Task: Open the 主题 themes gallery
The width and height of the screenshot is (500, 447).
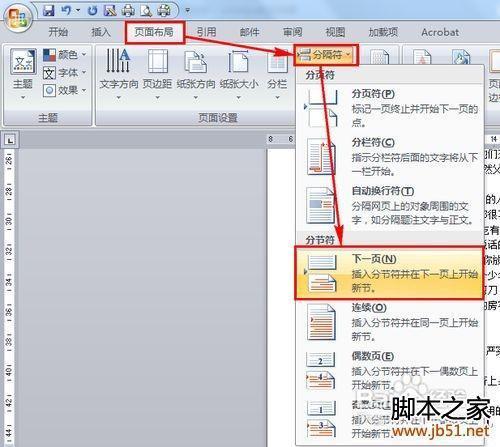Action: [23, 74]
